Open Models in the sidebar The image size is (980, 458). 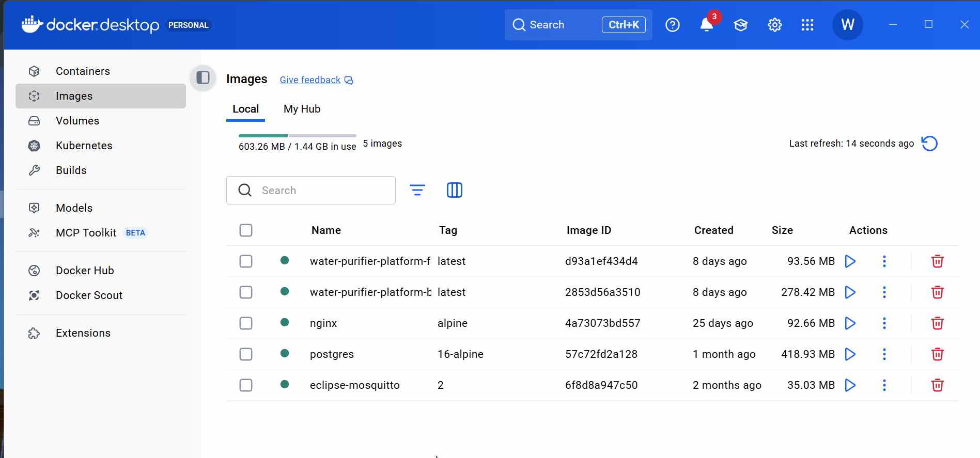(101, 208)
